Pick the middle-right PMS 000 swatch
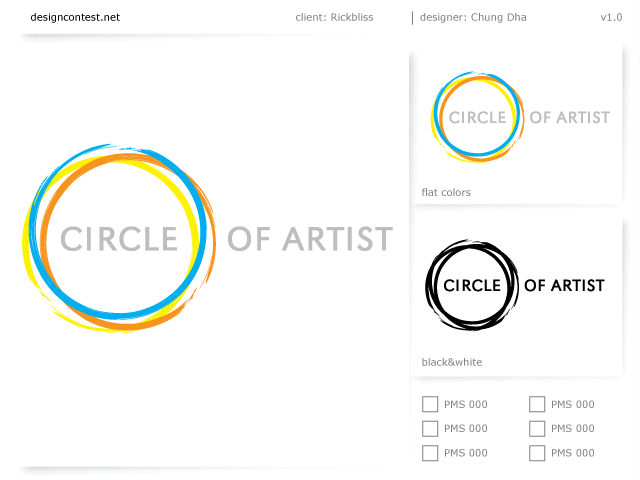 [537, 428]
